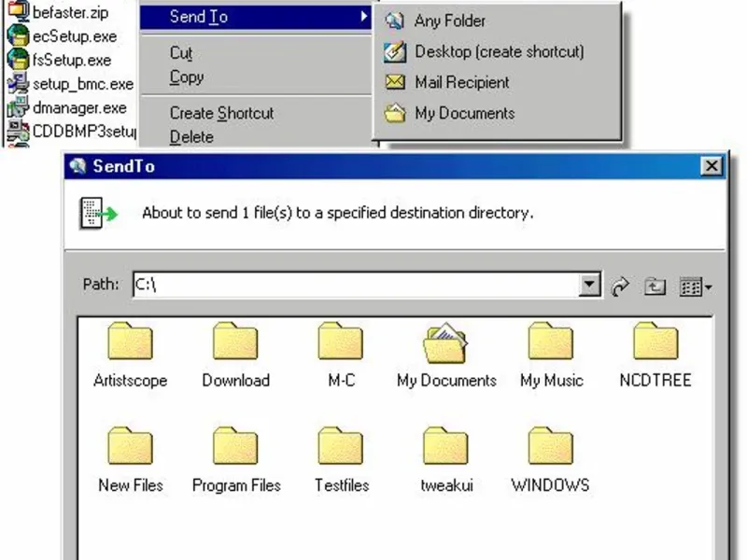Click the Mail Recipient envelope icon

[395, 82]
